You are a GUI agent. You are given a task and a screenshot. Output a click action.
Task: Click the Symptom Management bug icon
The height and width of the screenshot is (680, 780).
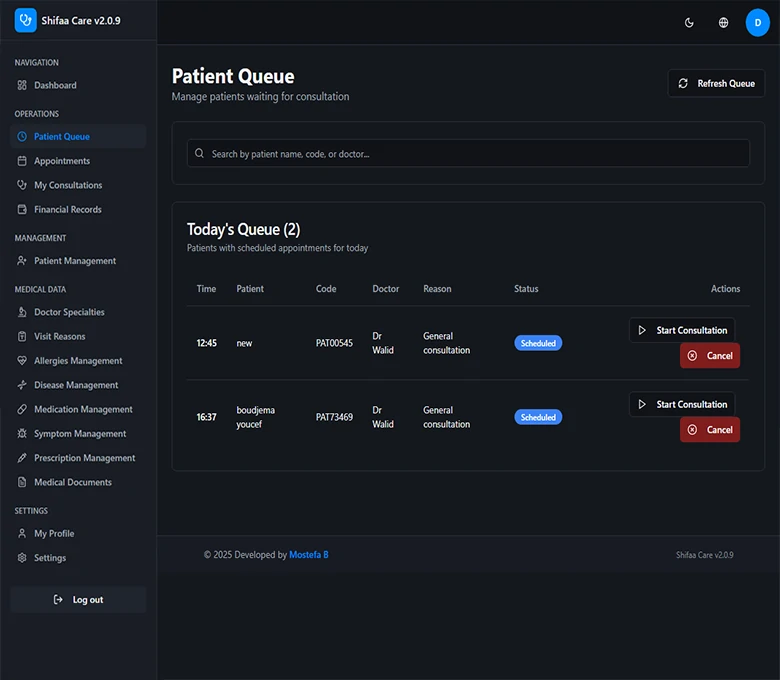[x=22, y=434]
